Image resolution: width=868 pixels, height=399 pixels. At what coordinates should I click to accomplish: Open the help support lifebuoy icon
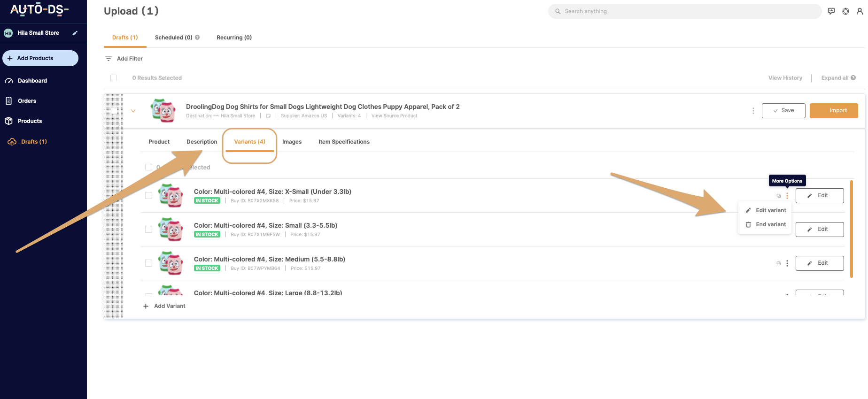click(845, 11)
